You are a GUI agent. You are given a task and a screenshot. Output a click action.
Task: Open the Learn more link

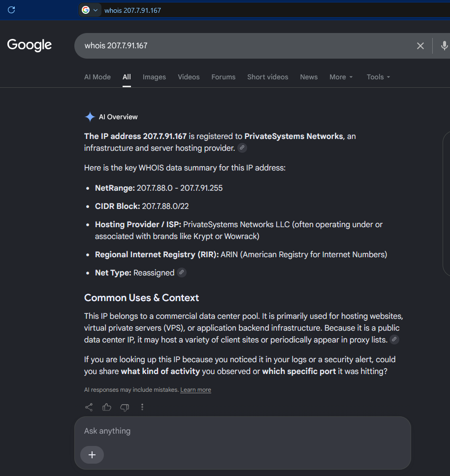point(195,390)
